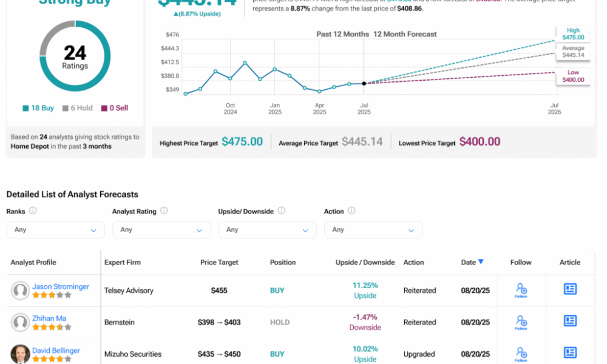This screenshot has width=607, height=364.
Task: Open Zhihan Ma's analyst profile
Action: 49,318
